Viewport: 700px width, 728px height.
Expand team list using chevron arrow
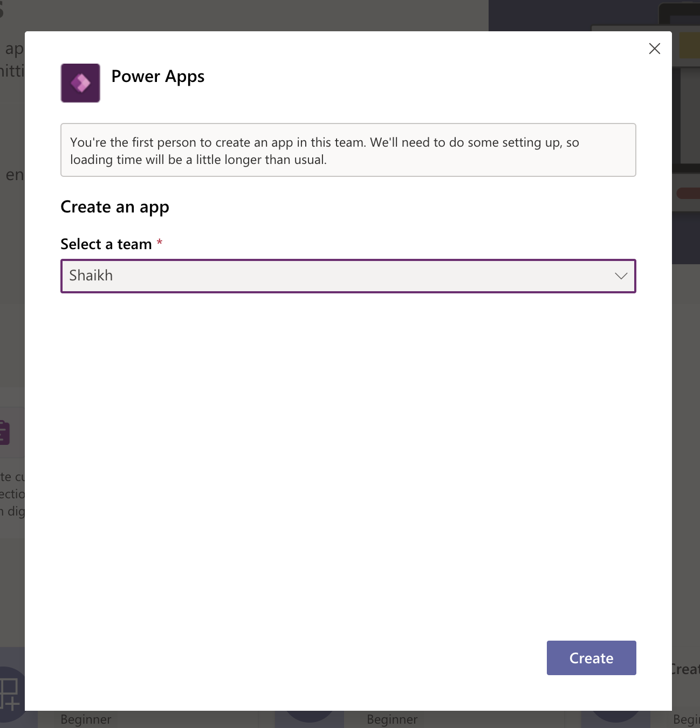click(x=621, y=276)
